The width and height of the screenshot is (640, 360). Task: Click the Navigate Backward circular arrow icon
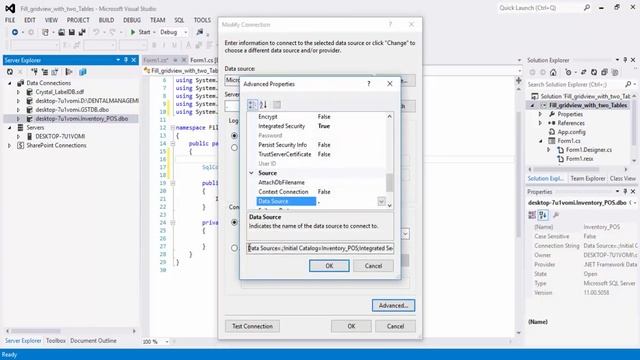point(15,32)
